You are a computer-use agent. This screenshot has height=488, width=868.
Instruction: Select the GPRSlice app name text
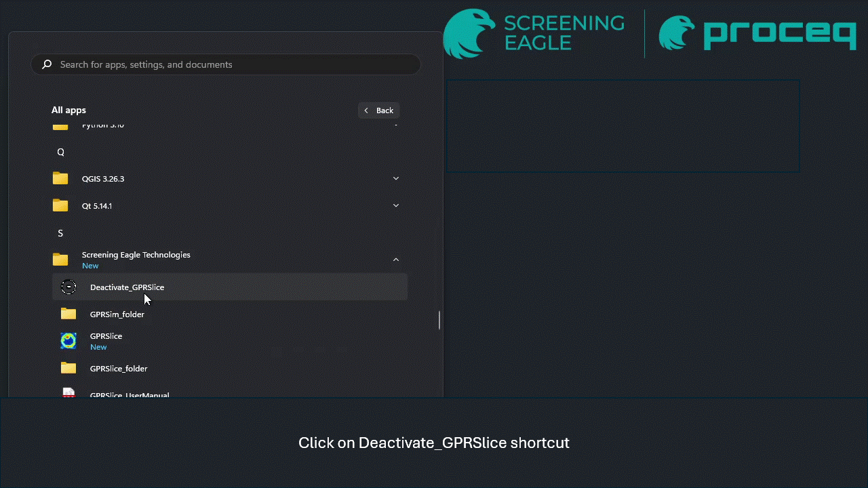point(106,336)
